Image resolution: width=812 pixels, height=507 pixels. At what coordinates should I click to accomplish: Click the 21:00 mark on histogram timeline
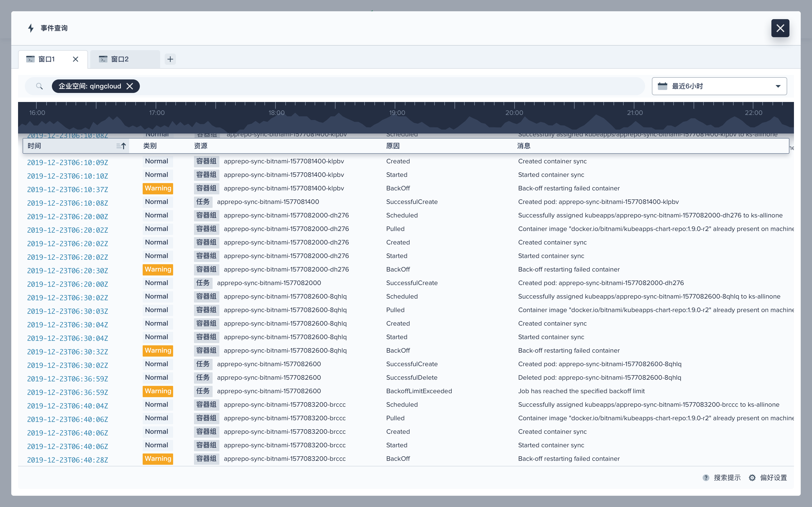[x=634, y=113]
